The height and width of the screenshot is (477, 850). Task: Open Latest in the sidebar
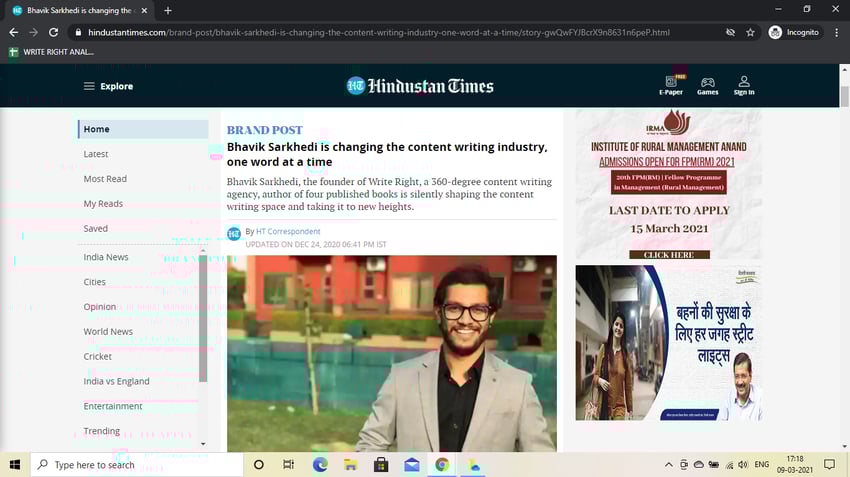pos(96,154)
